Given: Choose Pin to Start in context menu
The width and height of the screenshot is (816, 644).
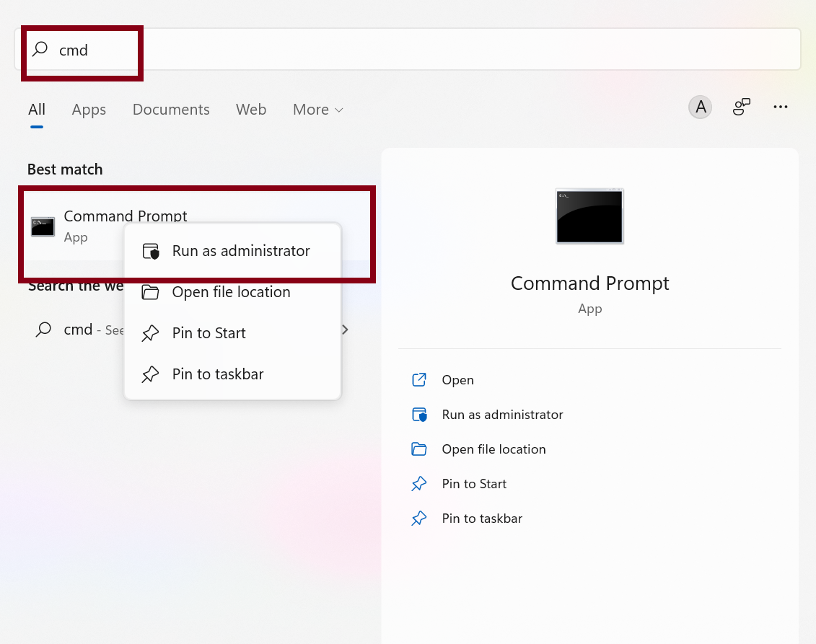Looking at the screenshot, I should click(x=232, y=333).
